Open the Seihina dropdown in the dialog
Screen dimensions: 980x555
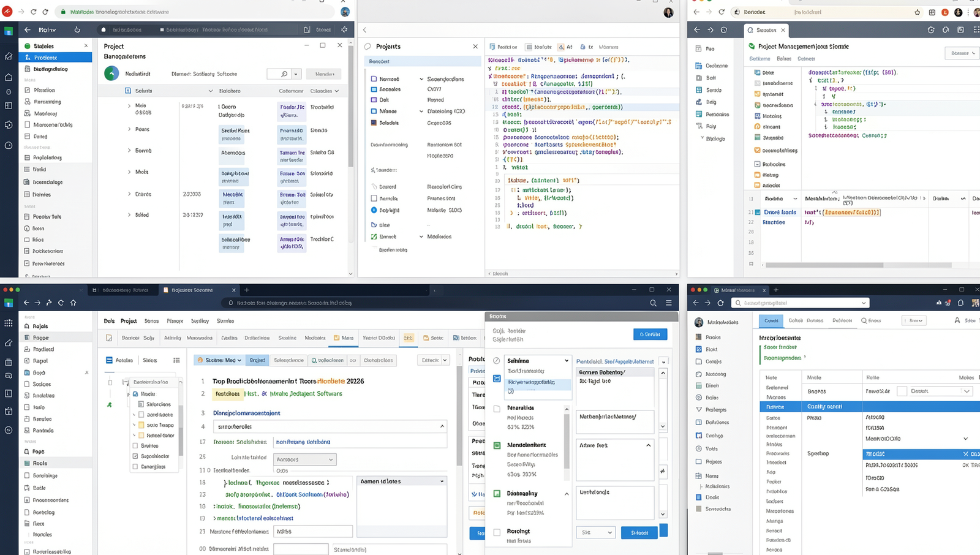point(538,361)
